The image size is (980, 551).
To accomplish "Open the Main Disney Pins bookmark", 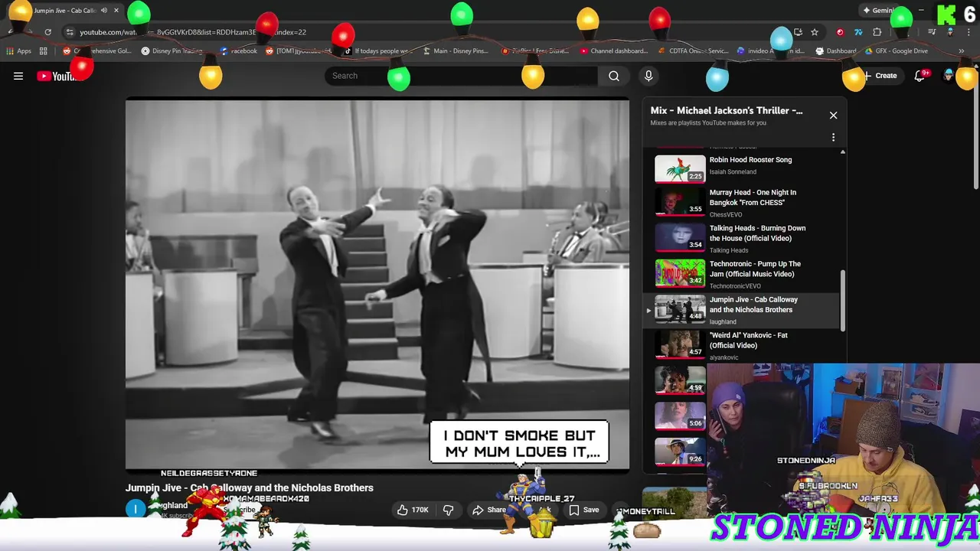I will tap(456, 51).
